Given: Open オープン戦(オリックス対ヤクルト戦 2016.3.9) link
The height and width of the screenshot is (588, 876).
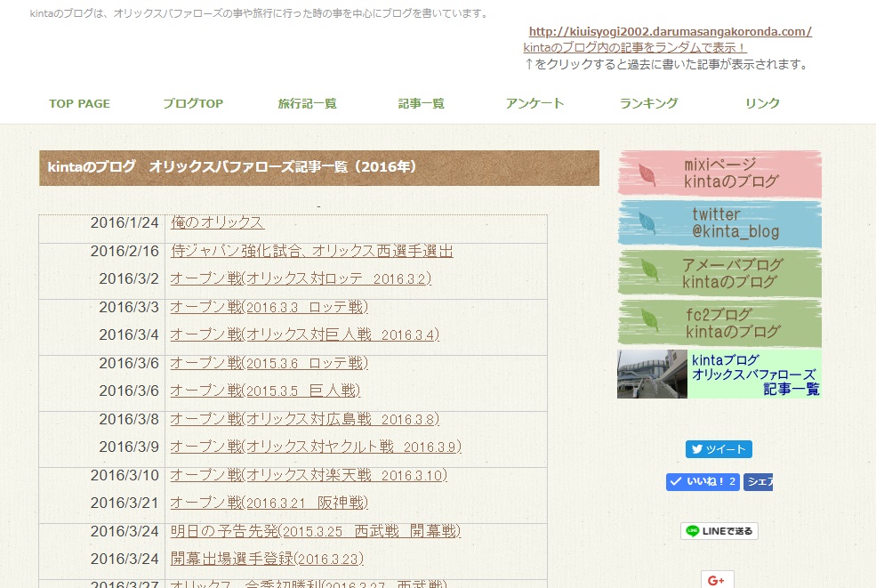Looking at the screenshot, I should (316, 447).
